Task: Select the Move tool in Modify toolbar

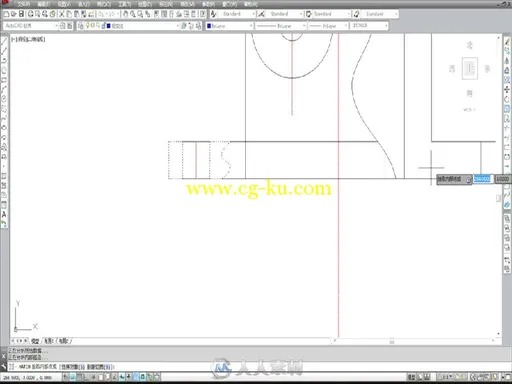Action: [x=507, y=89]
